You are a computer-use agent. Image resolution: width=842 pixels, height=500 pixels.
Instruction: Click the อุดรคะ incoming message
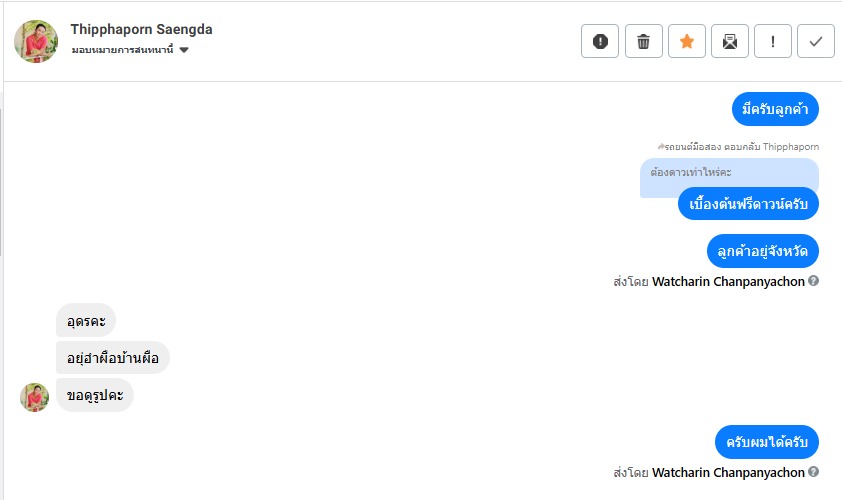(86, 321)
